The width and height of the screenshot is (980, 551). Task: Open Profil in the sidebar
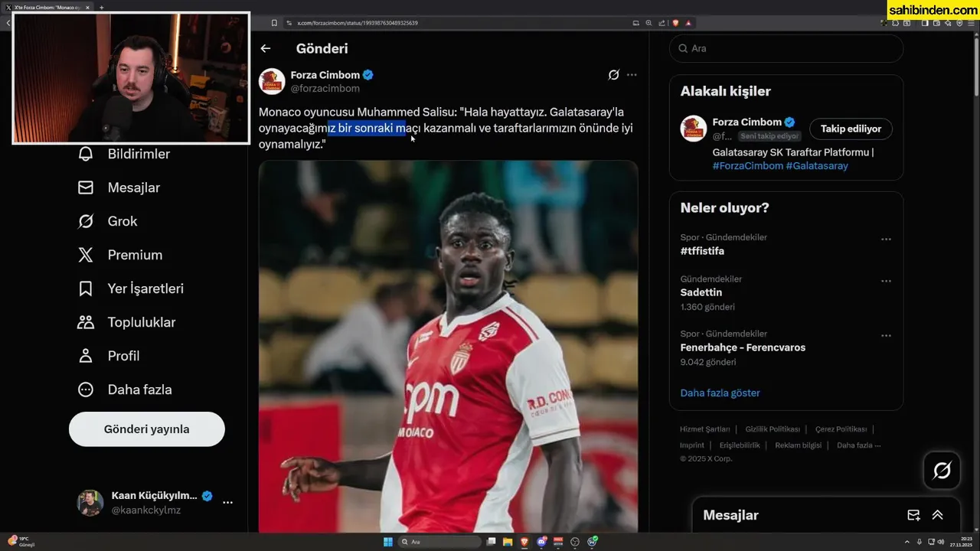tap(109, 356)
